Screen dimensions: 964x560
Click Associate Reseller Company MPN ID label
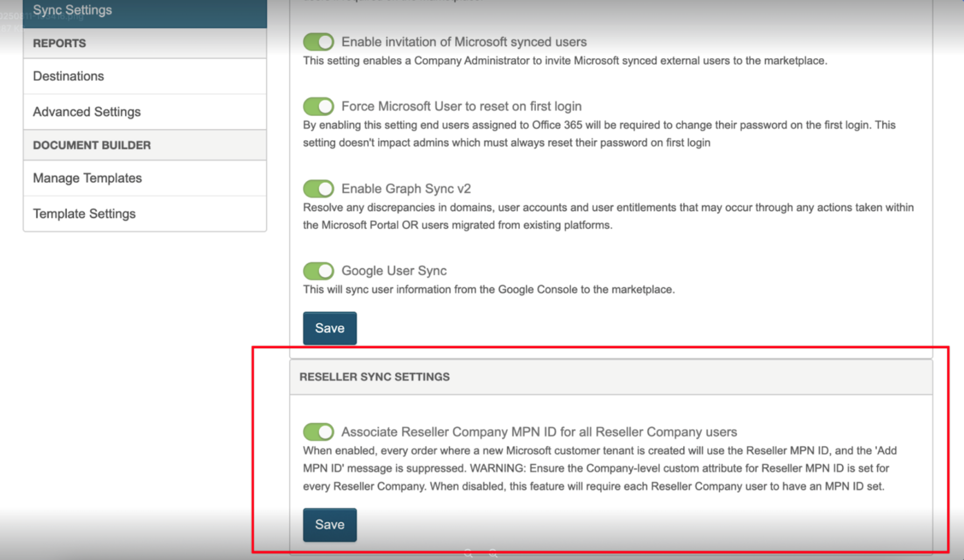(x=539, y=432)
